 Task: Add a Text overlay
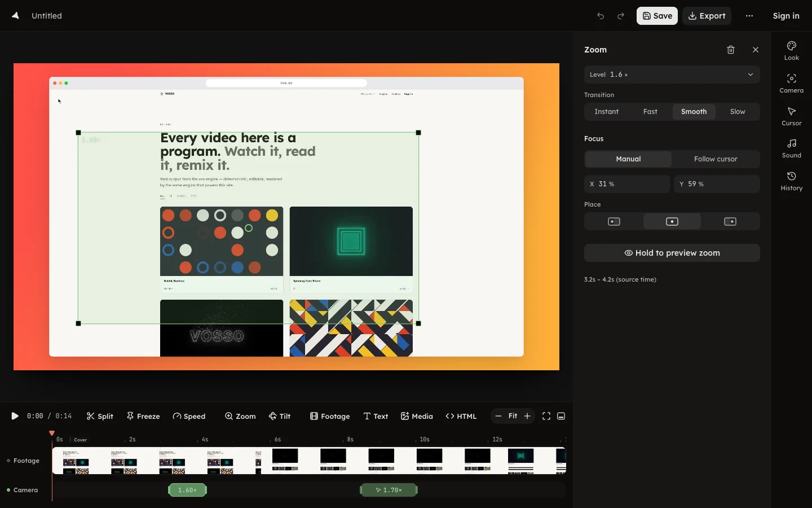(x=376, y=416)
